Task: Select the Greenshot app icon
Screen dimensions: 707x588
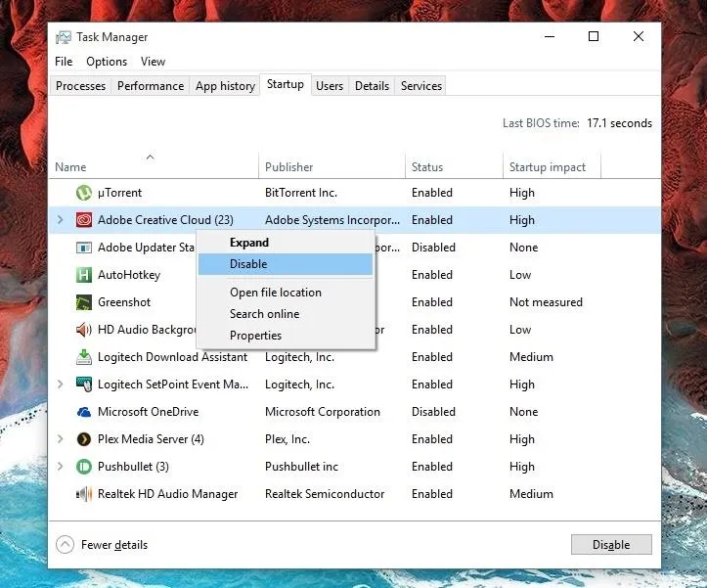Action: click(84, 302)
